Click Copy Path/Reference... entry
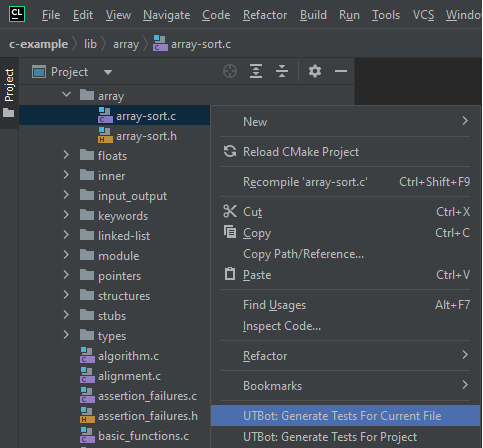This screenshot has width=483, height=448. 303,254
